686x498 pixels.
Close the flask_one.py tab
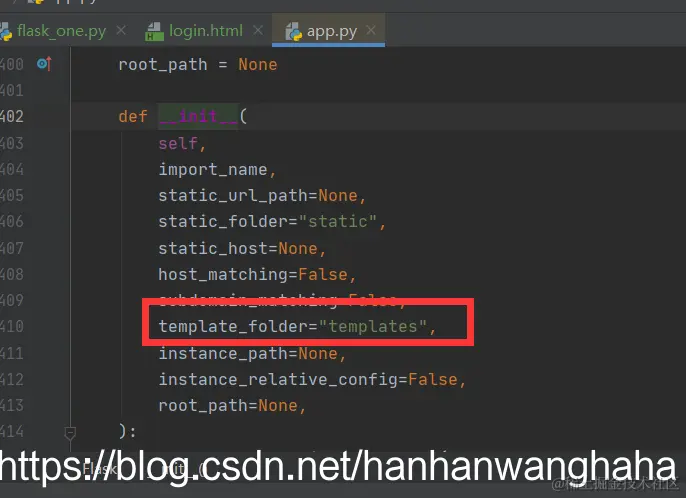coord(121,30)
